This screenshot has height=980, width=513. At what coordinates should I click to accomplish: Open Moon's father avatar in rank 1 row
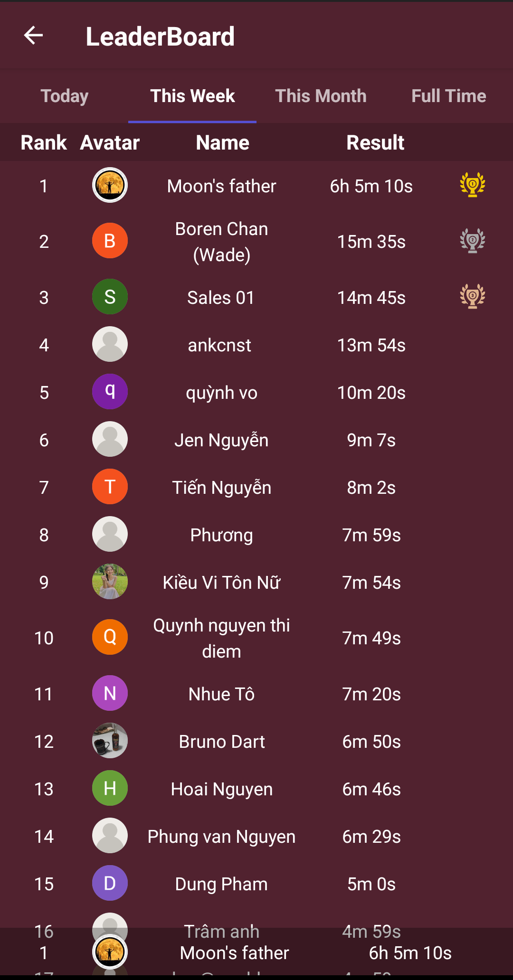click(x=110, y=185)
